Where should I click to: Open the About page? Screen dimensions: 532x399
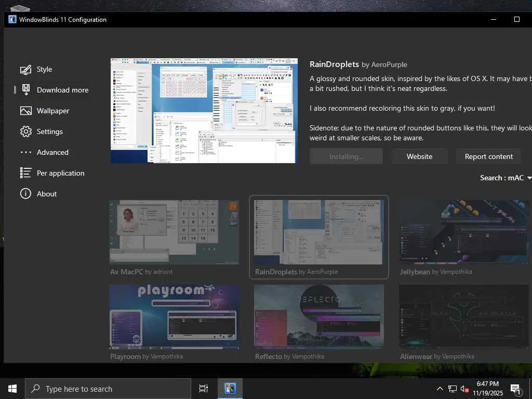tap(47, 194)
